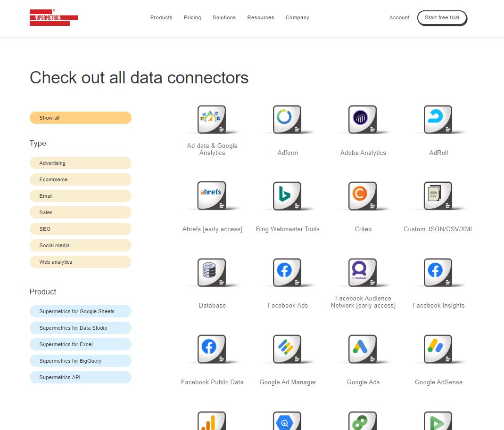Click Facebook Audience Network [early access] label

(363, 302)
